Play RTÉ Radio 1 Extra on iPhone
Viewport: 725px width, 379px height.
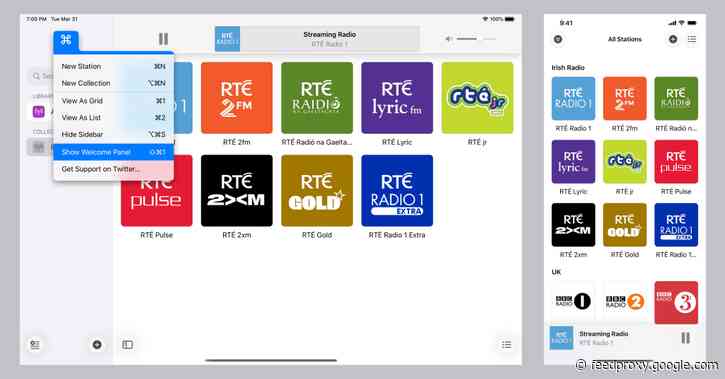click(x=676, y=225)
